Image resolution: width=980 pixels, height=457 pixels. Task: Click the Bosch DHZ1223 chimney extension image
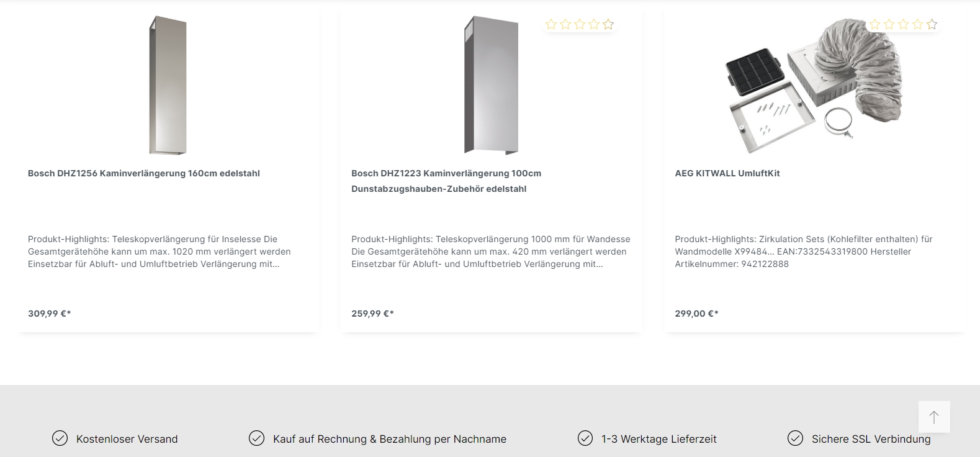pos(491,85)
